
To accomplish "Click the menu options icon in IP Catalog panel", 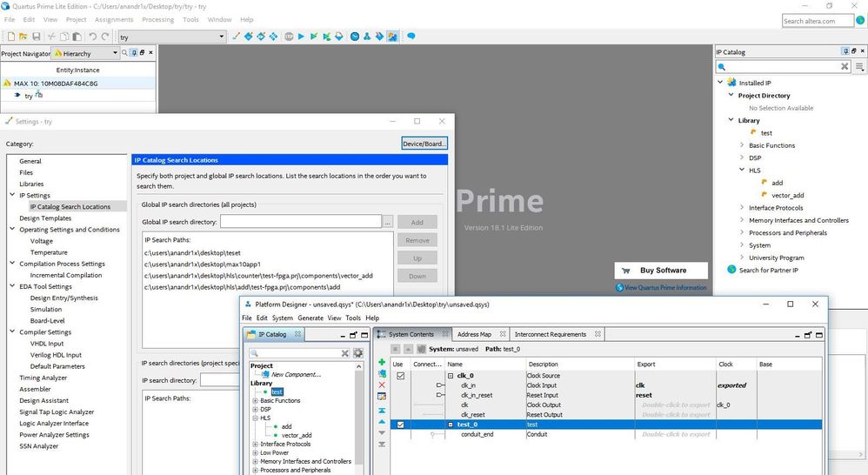I will [859, 66].
